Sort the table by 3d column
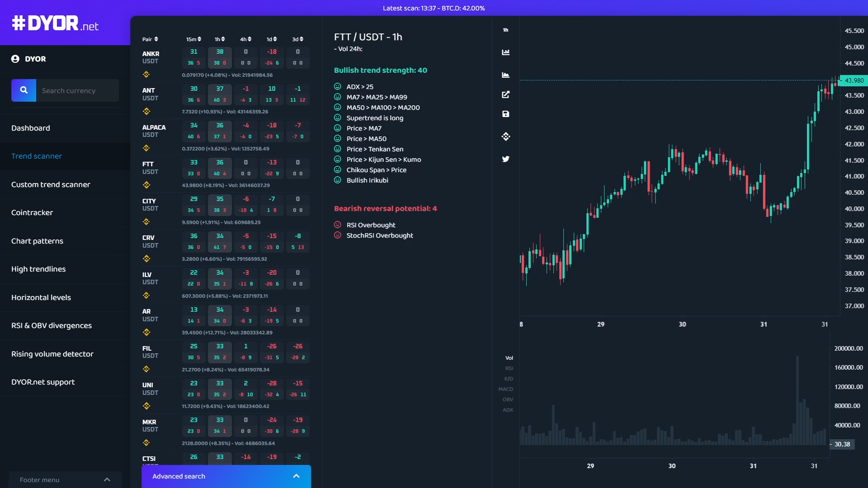 297,39
